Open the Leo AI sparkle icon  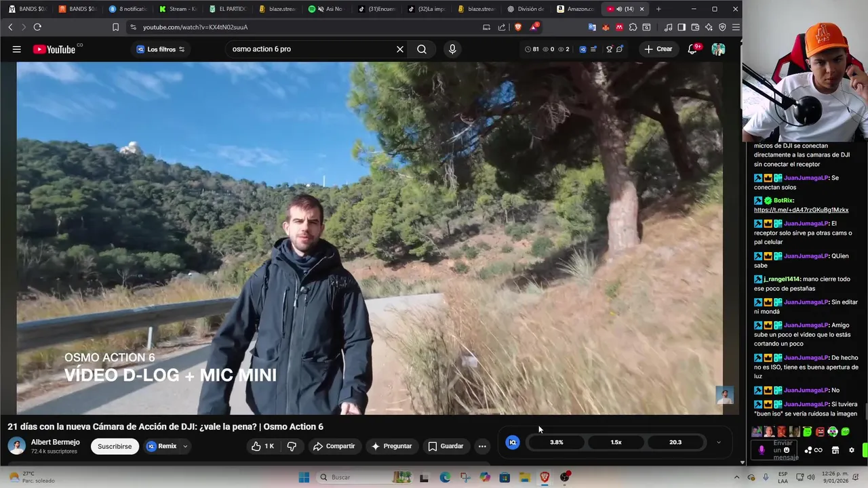pyautogui.click(x=709, y=27)
